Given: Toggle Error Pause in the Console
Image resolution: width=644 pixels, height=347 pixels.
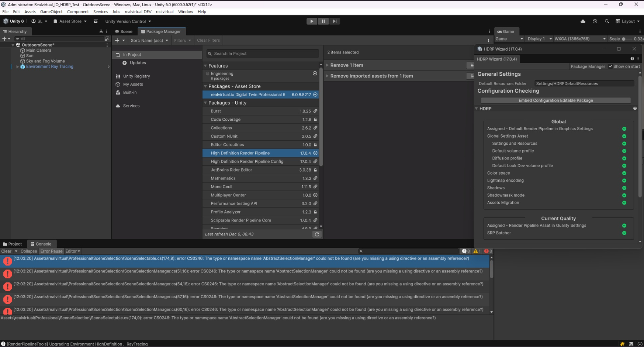Looking at the screenshot, I should point(51,251).
